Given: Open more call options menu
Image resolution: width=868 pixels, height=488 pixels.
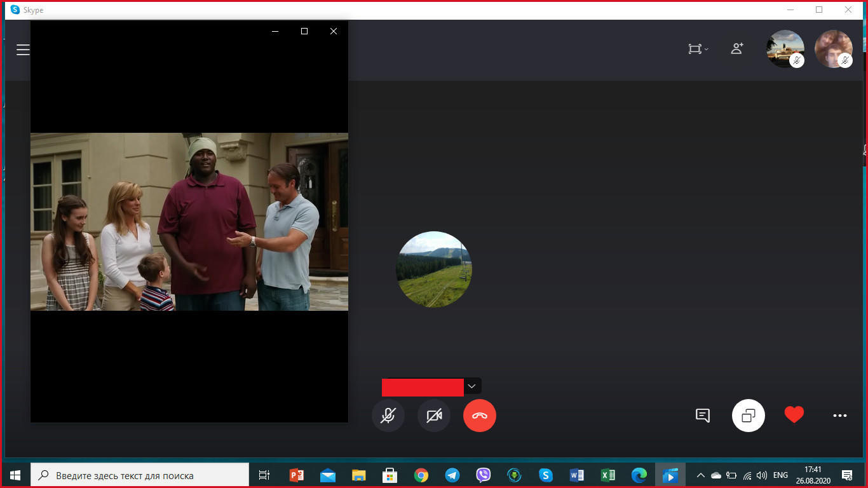Looking at the screenshot, I should [840, 416].
